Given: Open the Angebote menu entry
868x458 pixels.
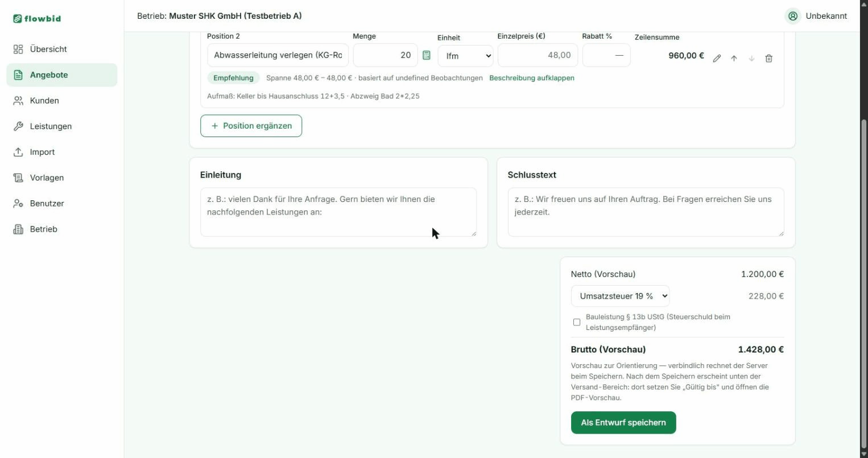Looking at the screenshot, I should (62, 75).
